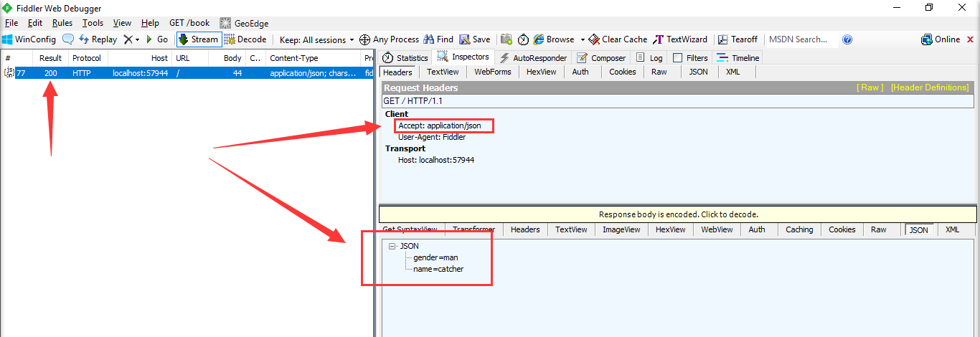Click the Any Process target icon
Viewport: 980px width, 337px height.
coord(364,39)
